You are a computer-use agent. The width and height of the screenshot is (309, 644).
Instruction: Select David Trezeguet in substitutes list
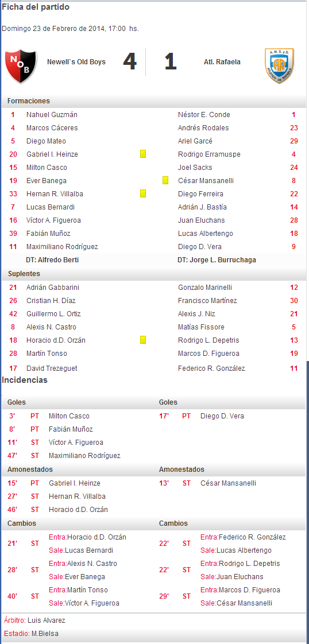pos(52,368)
